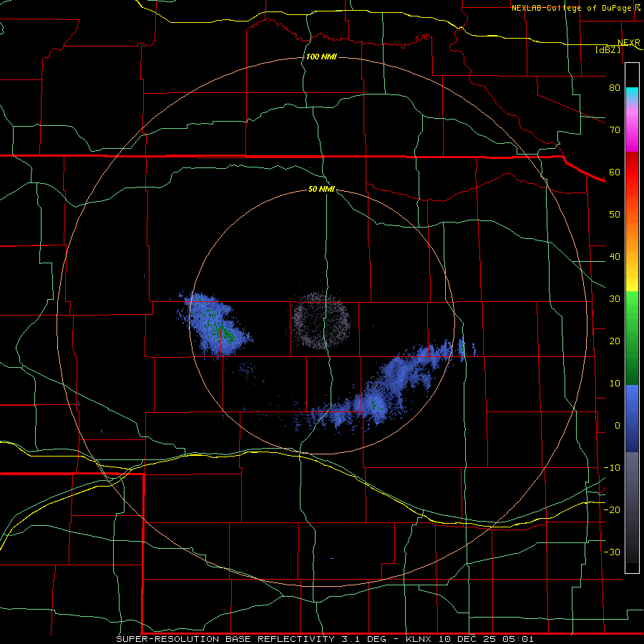Click the gray clutter ring at radar center
This screenshot has width=644, height=644.
(321, 320)
